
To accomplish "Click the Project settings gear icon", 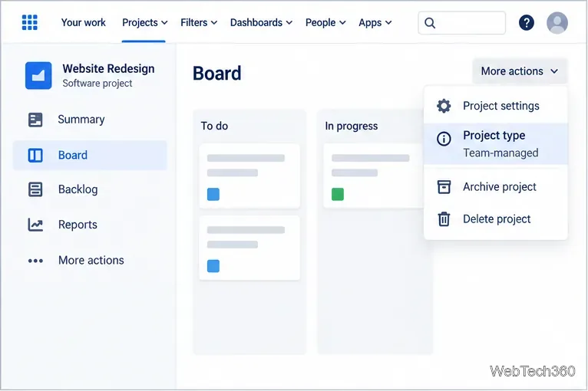I will [x=444, y=106].
